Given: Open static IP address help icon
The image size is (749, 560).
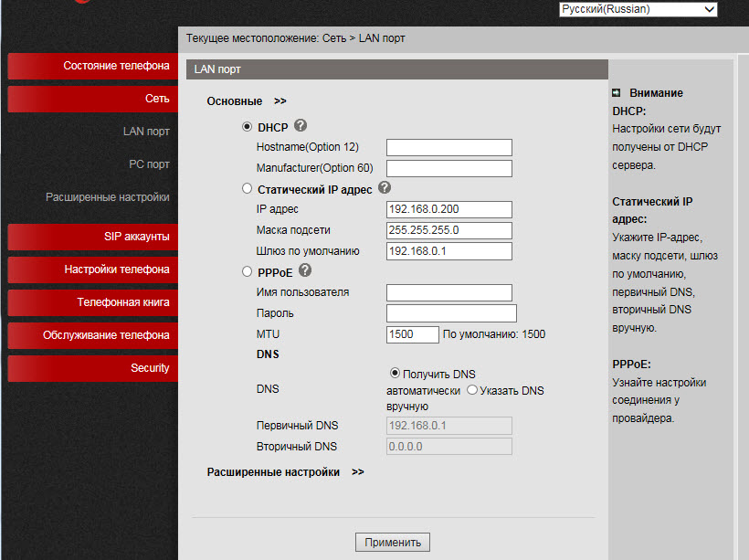Looking at the screenshot, I should pos(385,188).
